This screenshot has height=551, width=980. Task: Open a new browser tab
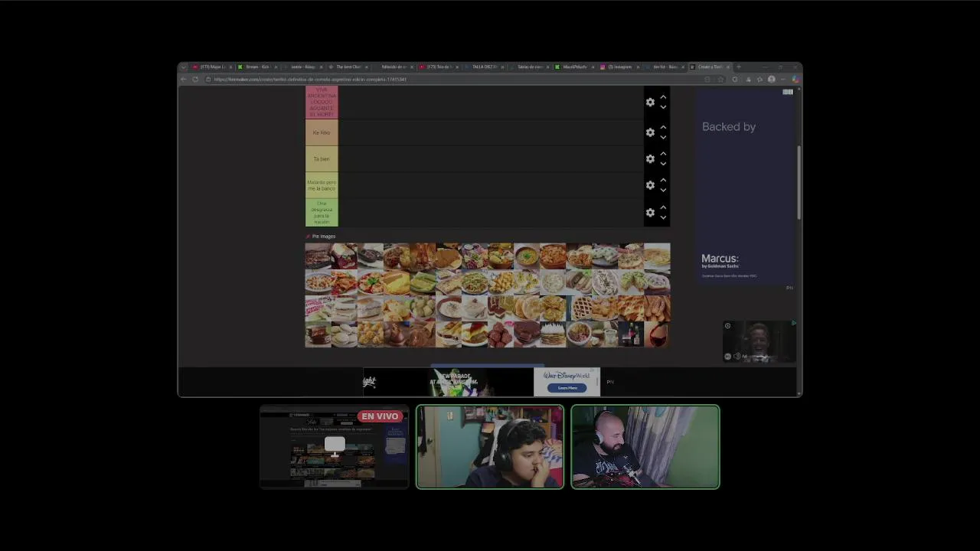[x=738, y=67]
